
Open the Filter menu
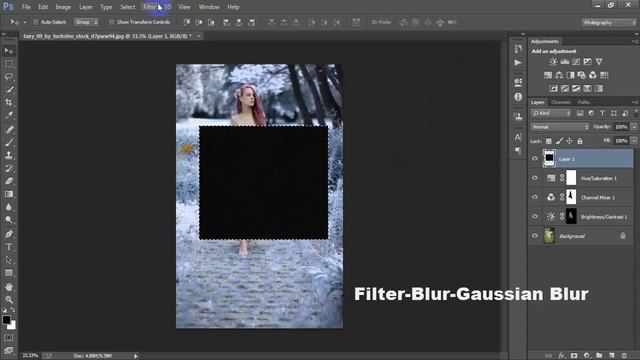pyautogui.click(x=150, y=7)
